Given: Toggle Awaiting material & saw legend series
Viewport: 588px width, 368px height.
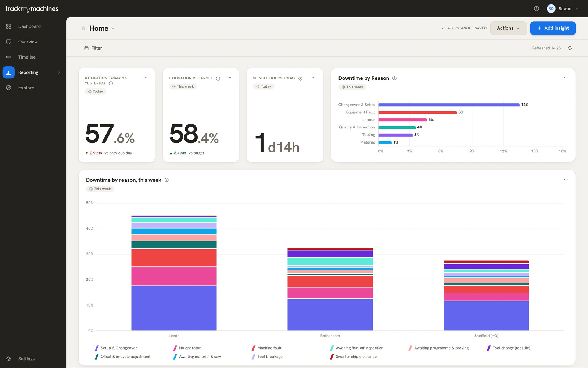Looking at the screenshot, I should click(197, 357).
